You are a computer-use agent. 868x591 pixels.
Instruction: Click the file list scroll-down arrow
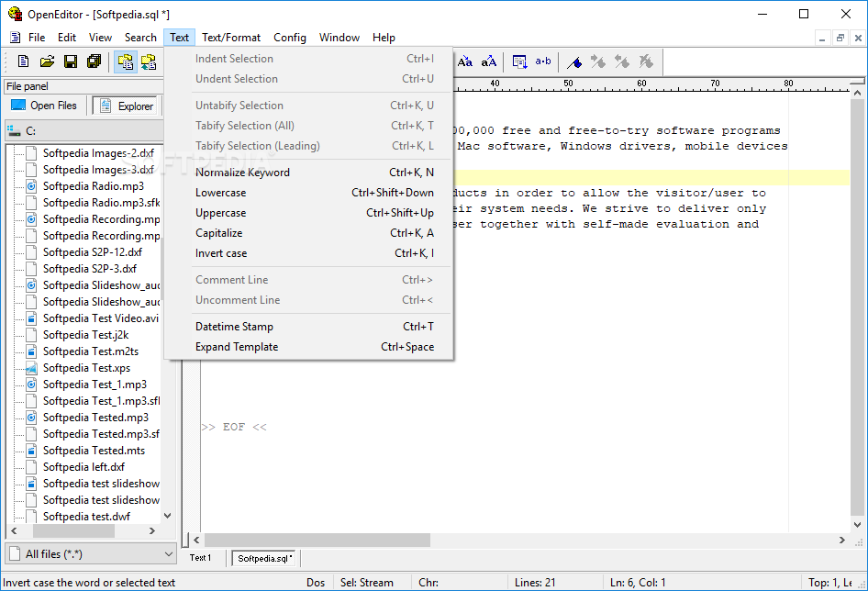pyautogui.click(x=168, y=516)
